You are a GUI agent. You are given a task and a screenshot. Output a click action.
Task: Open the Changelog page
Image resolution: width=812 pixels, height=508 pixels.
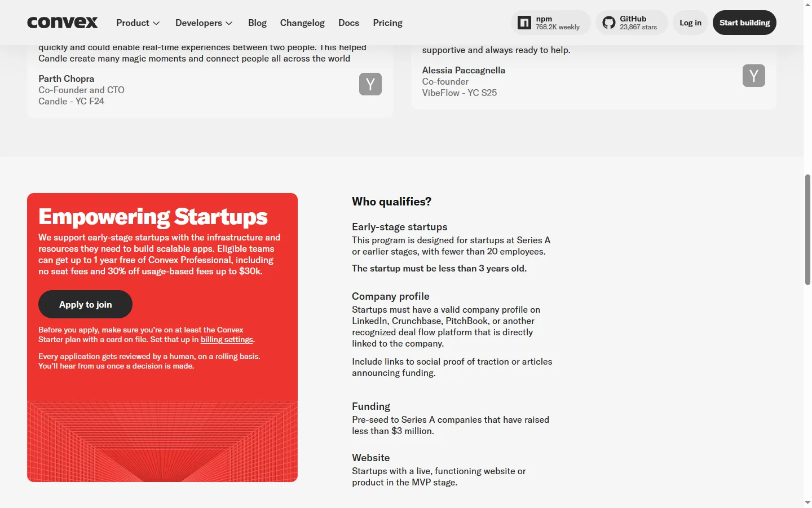click(x=302, y=23)
